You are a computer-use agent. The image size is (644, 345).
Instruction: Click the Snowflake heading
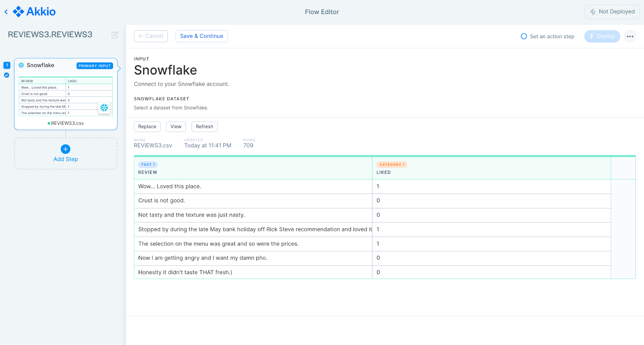pos(165,70)
